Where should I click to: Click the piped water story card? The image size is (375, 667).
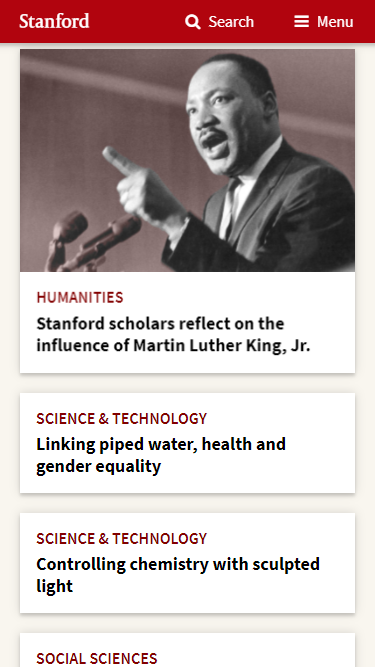pos(188,443)
